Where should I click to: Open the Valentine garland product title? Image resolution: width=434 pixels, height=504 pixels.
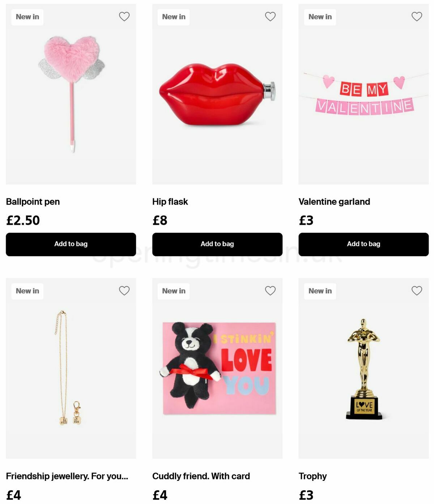click(334, 202)
